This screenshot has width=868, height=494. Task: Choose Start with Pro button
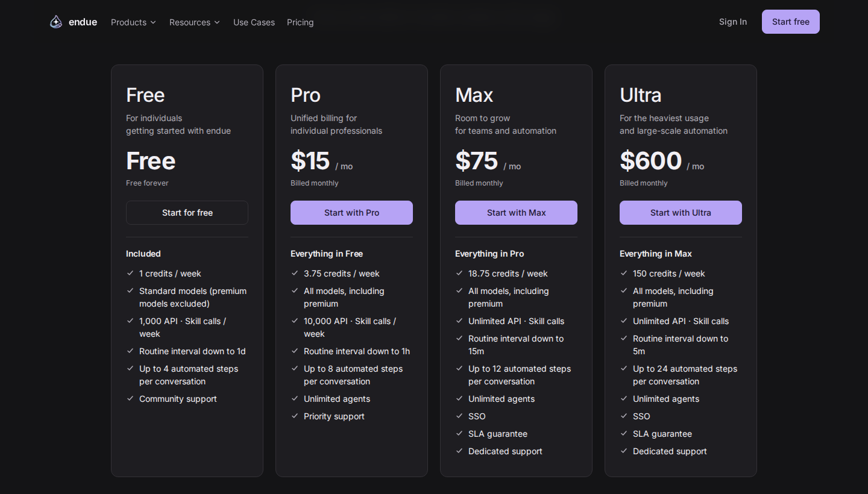[351, 213]
